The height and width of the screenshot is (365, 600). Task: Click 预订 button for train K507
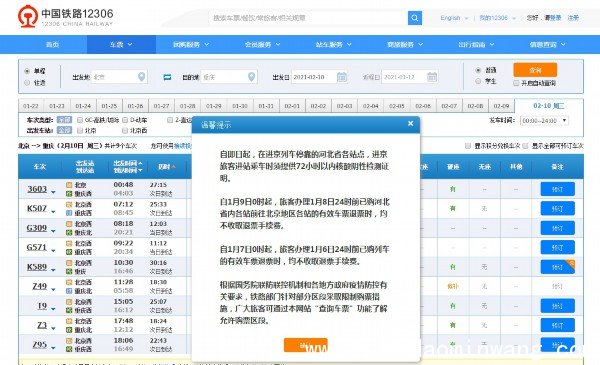(558, 209)
